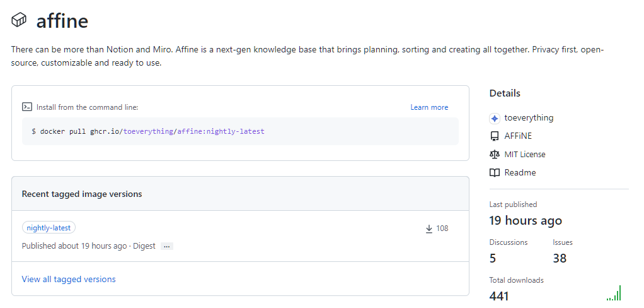
Task: Expand the Digest ellipsis button
Action: coord(166,246)
